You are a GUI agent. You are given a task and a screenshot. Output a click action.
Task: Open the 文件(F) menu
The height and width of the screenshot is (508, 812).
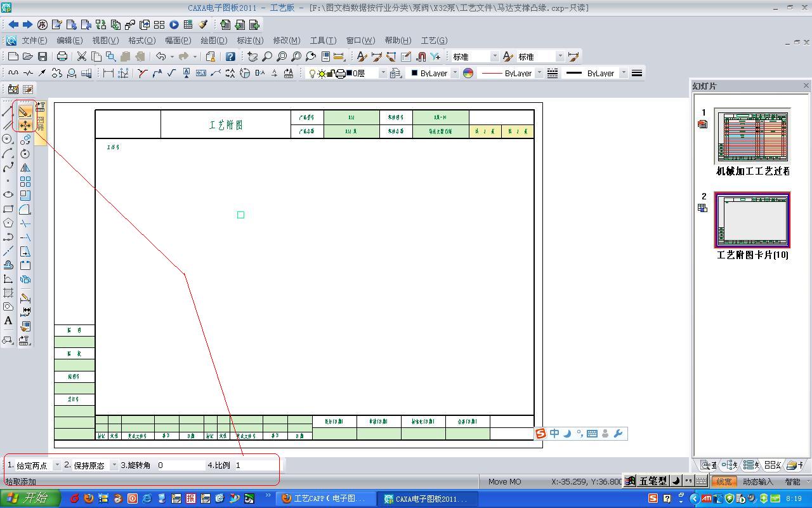[34, 40]
